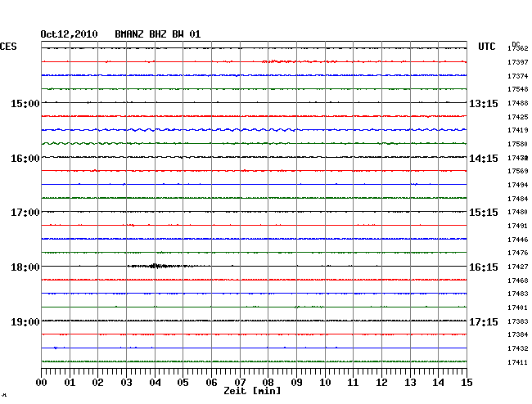Select the DC offset value 17425
The image size is (532, 404).
518,117
